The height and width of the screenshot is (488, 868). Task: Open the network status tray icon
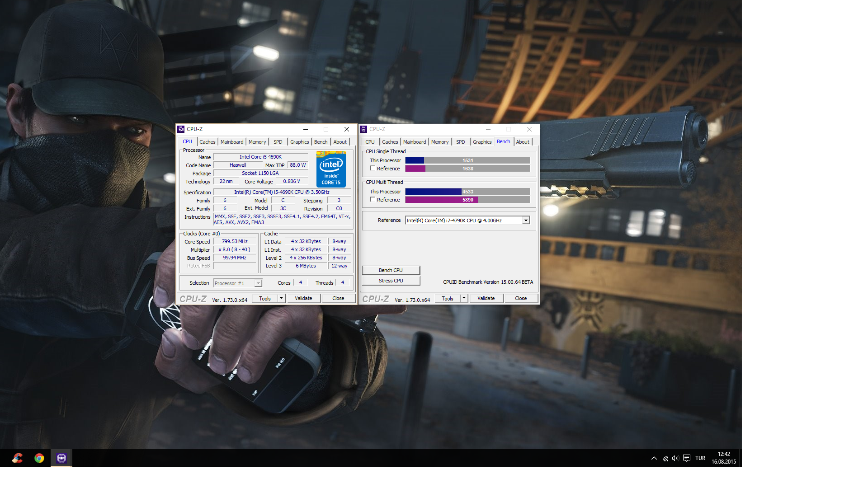pyautogui.click(x=665, y=458)
